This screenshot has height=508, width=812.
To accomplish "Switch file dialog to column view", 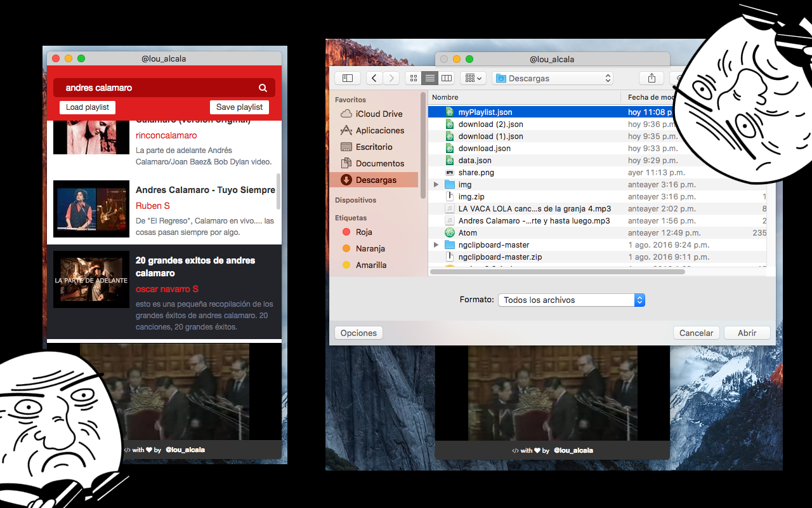I will tap(447, 78).
